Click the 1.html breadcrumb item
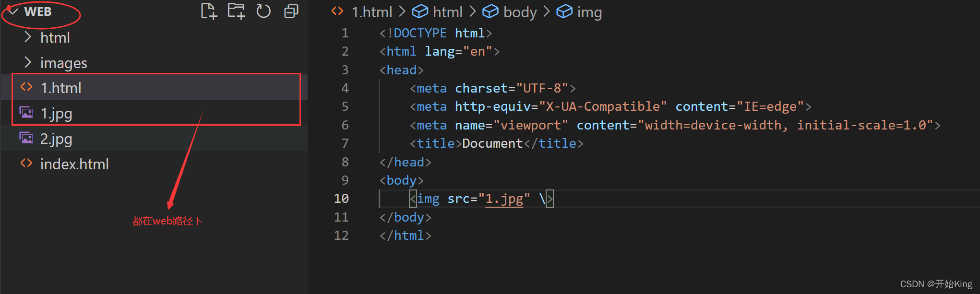 pos(372,12)
